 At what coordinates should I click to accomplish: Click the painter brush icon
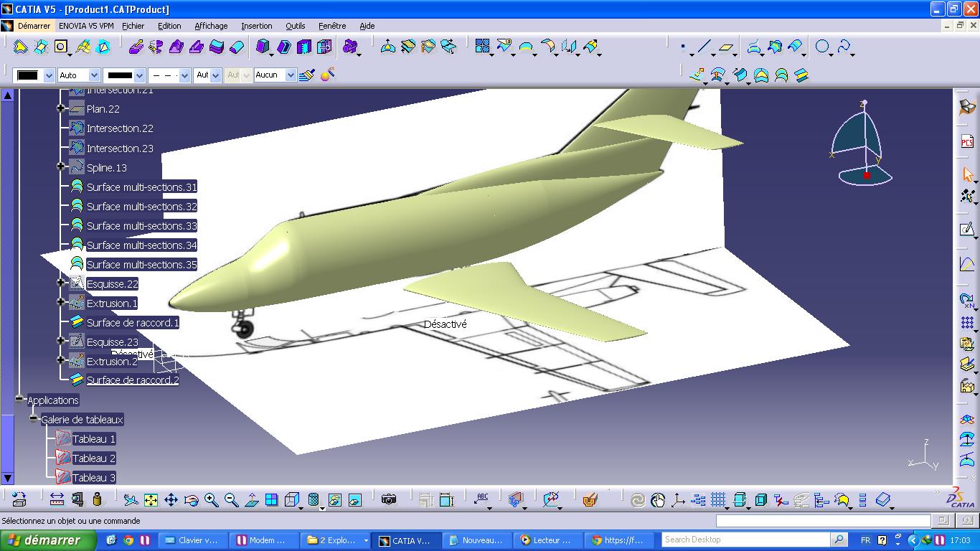[x=307, y=75]
